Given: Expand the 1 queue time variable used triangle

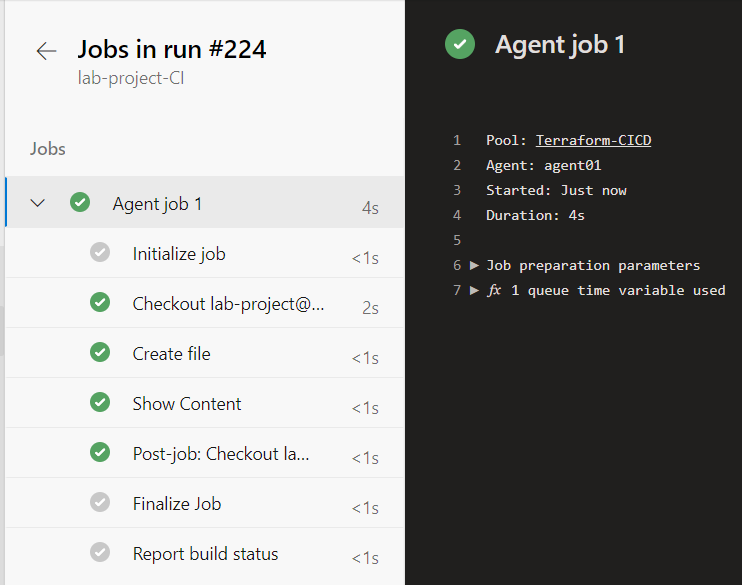Looking at the screenshot, I should tap(474, 290).
